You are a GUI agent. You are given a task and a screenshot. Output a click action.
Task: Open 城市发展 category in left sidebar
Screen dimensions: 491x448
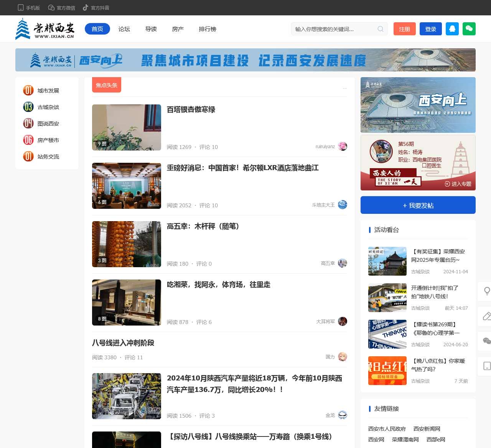48,91
